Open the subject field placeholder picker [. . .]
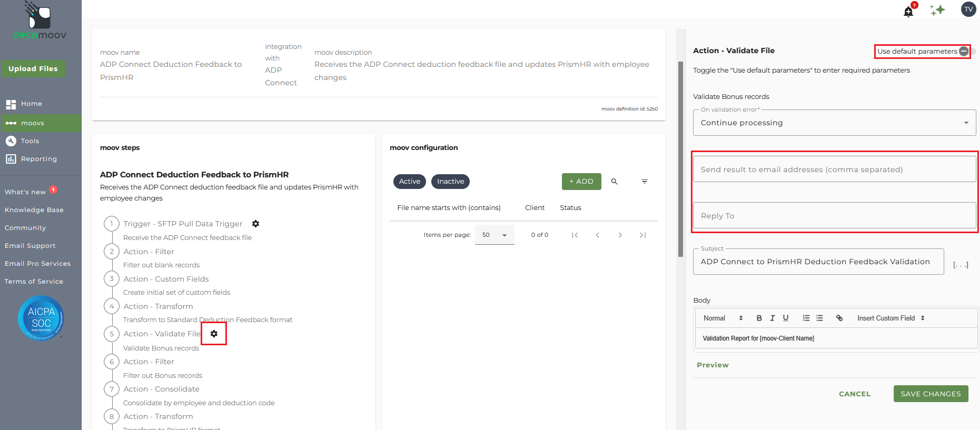This screenshot has height=430, width=980. (x=961, y=264)
